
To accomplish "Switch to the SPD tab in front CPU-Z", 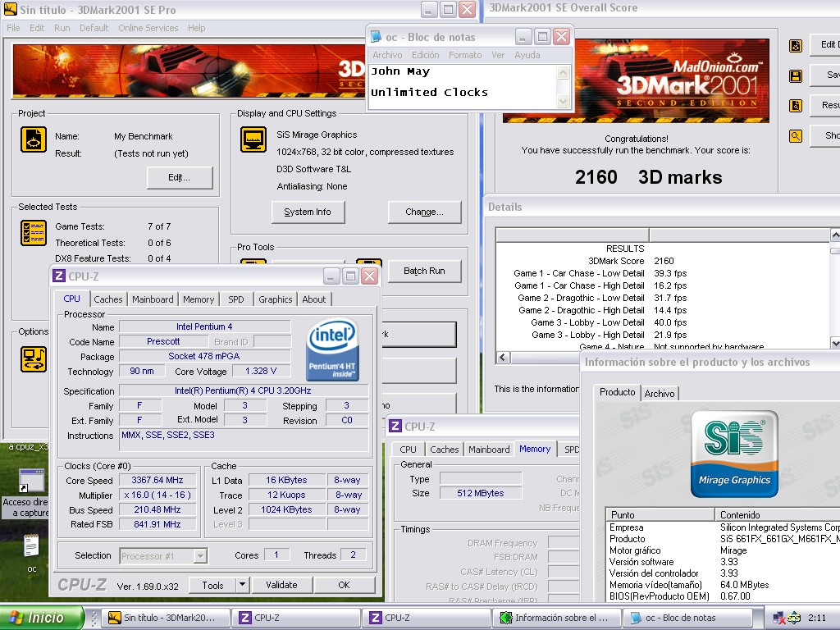I will click(235, 299).
